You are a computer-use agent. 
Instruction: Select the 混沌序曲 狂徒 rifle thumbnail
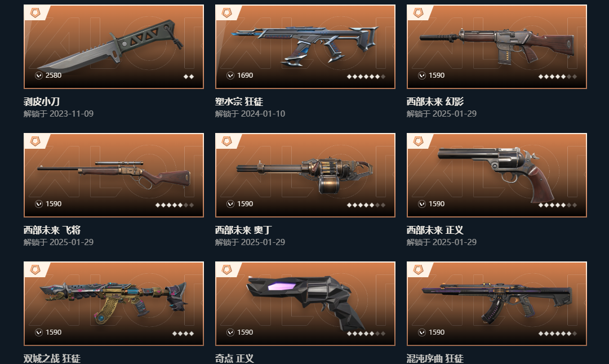[x=497, y=303]
